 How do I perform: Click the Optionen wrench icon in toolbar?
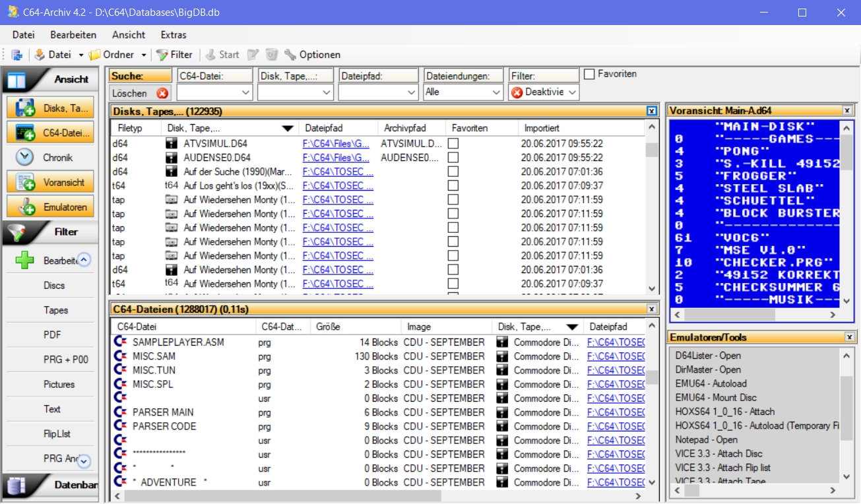290,55
